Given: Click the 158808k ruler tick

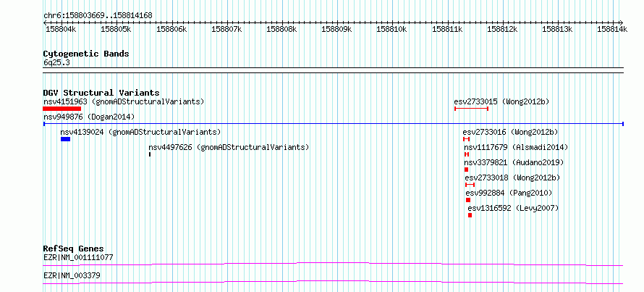Looking at the screenshot, I should [x=281, y=29].
